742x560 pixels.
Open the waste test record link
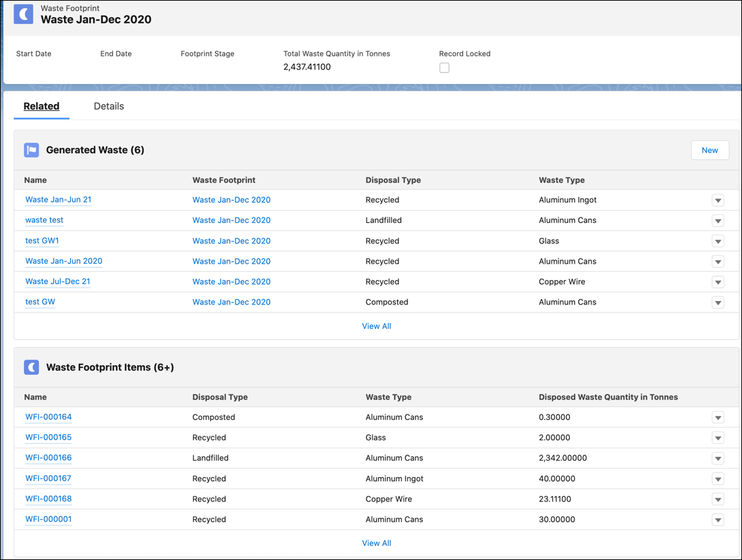(x=44, y=220)
